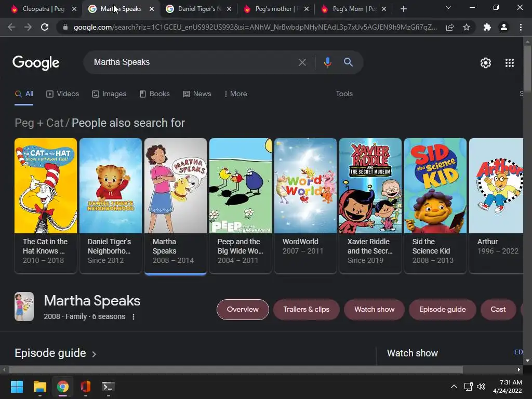Viewport: 532px width, 399px height.
Task: Select the Peep and the Big Wide World card
Action: [241, 205]
